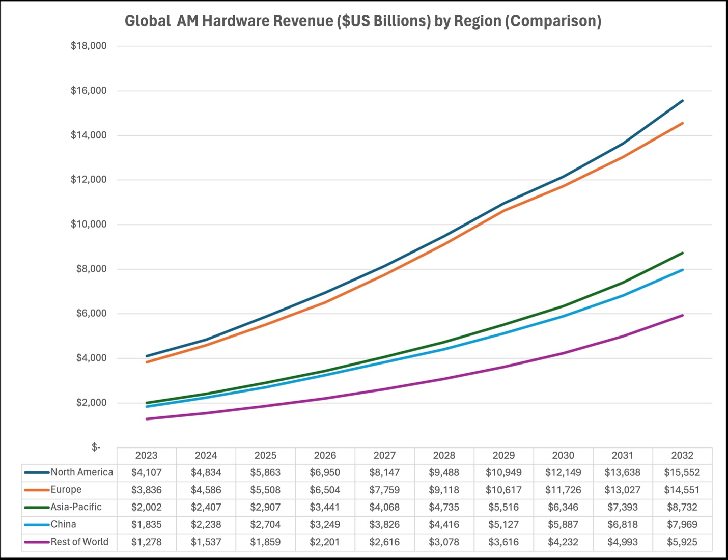Image resolution: width=728 pixels, height=560 pixels.
Task: Click Europe 2024 value $4,586
Action: 206,490
